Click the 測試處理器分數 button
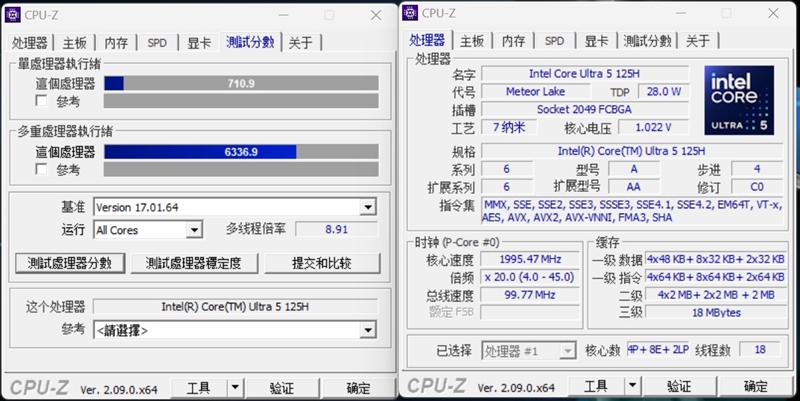Viewport: 800px width, 401px height. (70, 263)
